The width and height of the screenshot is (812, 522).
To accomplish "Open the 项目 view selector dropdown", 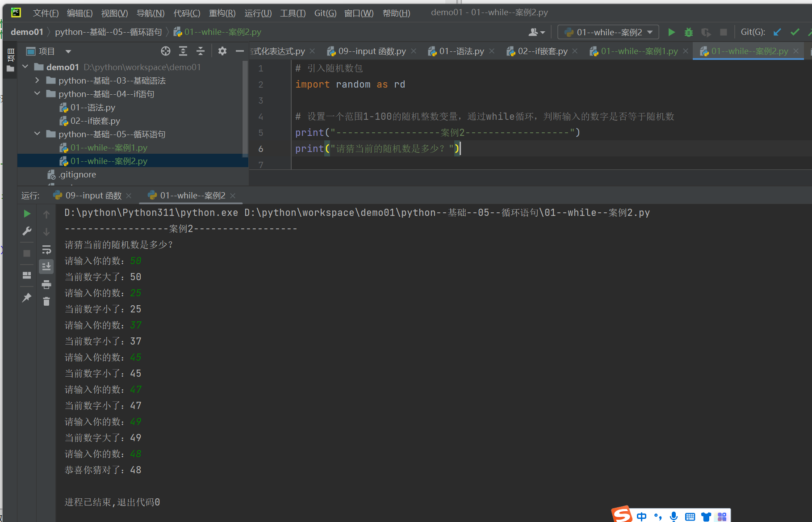I will [x=49, y=51].
